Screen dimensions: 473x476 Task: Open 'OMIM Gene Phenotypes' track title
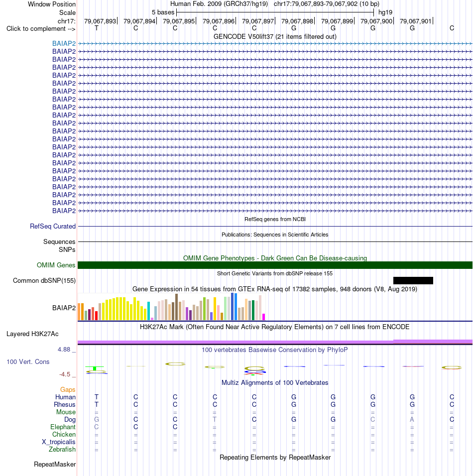point(275,258)
